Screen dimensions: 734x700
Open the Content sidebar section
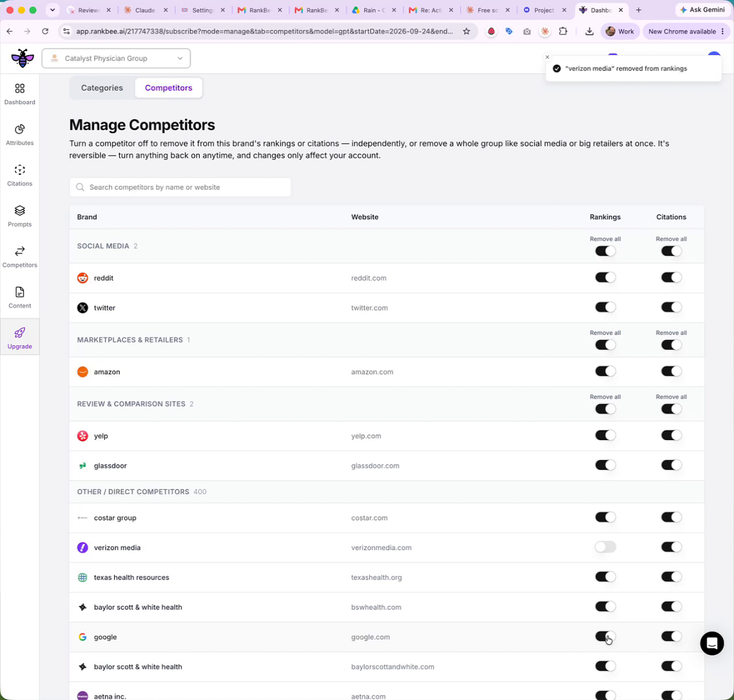coord(19,297)
